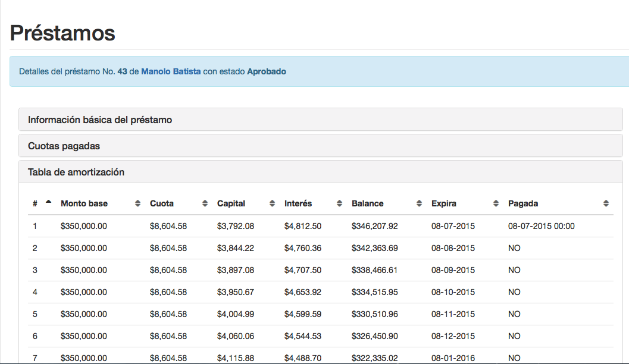Expand the Cuotas pagadas panel
This screenshot has width=629, height=364.
tap(64, 146)
